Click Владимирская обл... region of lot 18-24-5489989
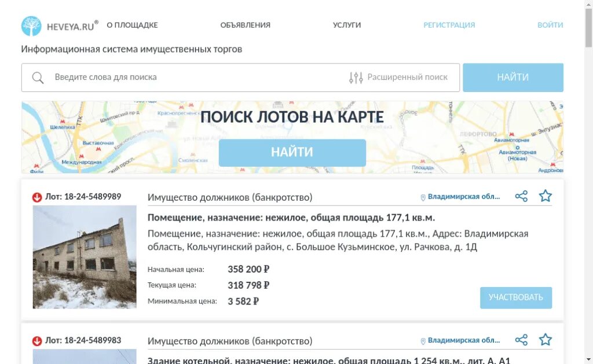 pos(464,197)
